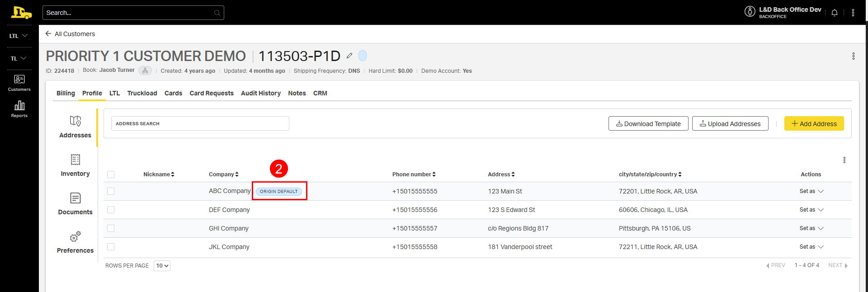Click the ORIGIN DEFAULT badge
This screenshot has height=292, width=868.
pyautogui.click(x=279, y=191)
